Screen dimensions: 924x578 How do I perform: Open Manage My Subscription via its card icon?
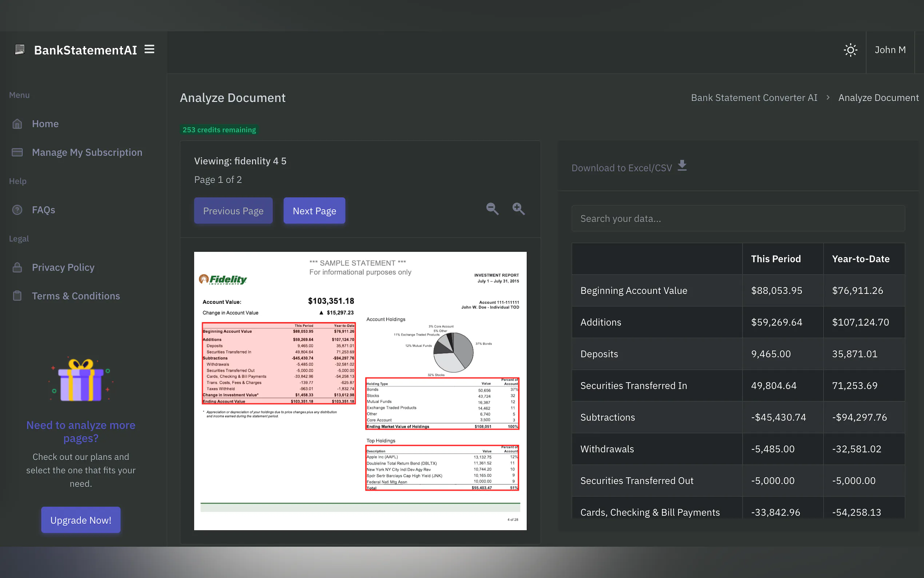(x=17, y=152)
